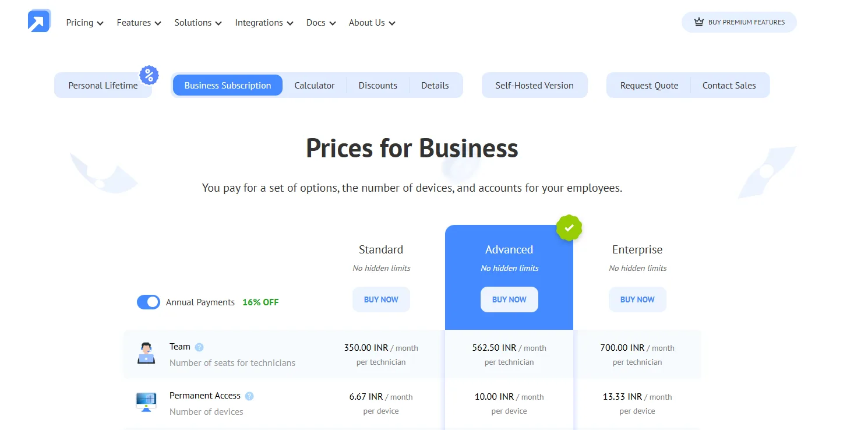Click the crown icon in Buy Premium Features
868x430 pixels.
click(699, 22)
